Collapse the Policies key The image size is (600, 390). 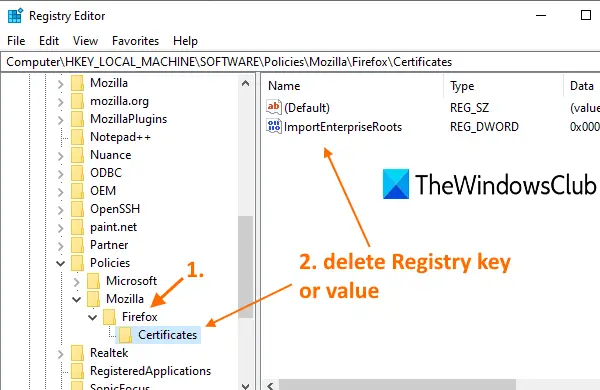pos(60,263)
